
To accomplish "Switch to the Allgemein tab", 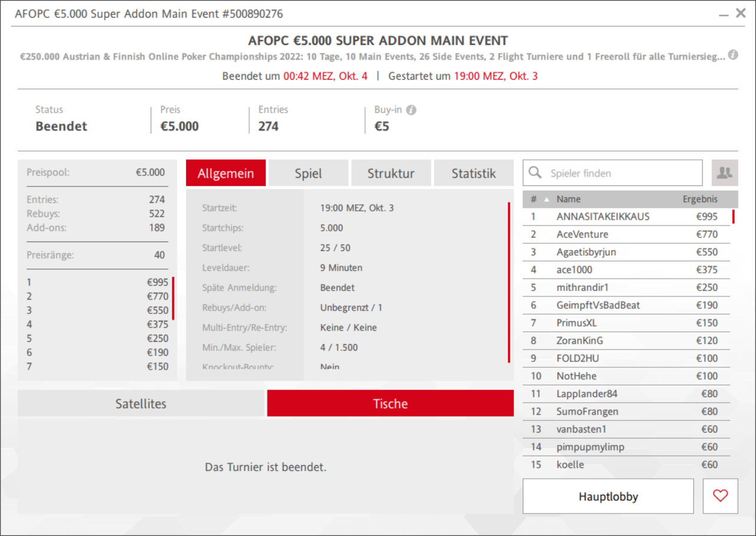I will click(x=226, y=173).
